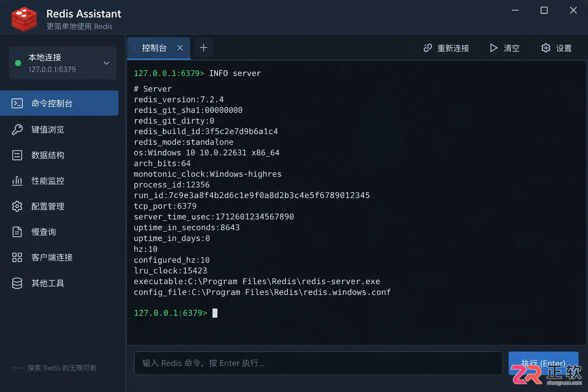This screenshot has width=588, height=392.
Task: Click the redis_version:7.2.4 output line
Action: [179, 100]
